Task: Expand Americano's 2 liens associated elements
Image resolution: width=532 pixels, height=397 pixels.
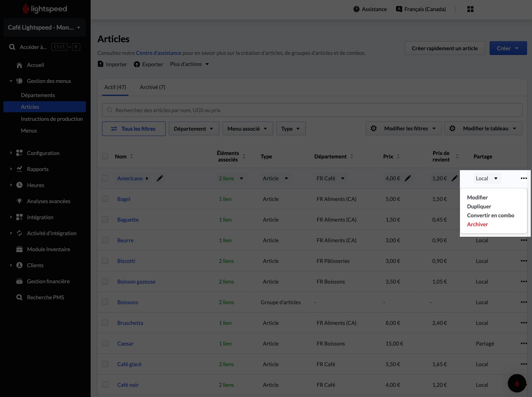Action: pyautogui.click(x=231, y=178)
